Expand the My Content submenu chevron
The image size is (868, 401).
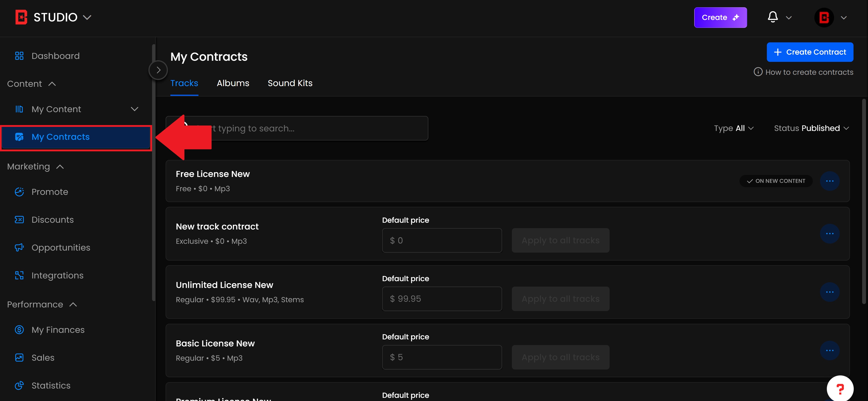tap(134, 109)
